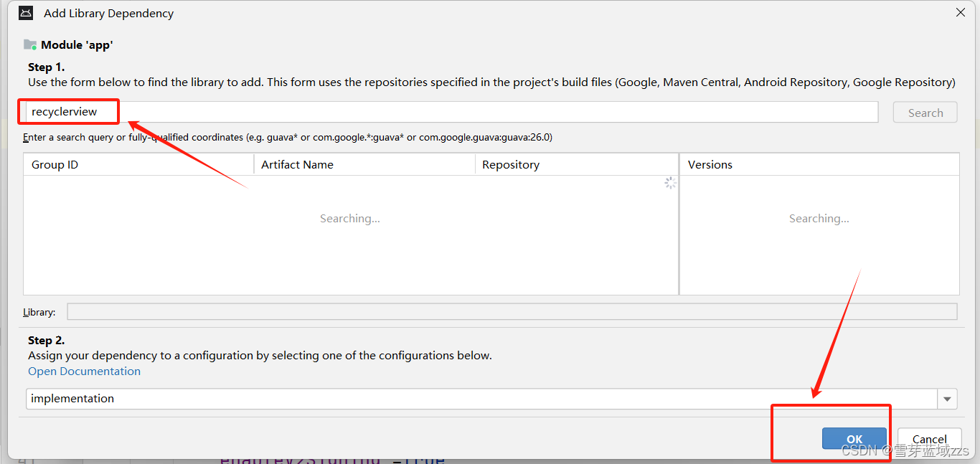Click the 'Add Library Dependency' dialog title
The height and width of the screenshot is (464, 980).
coord(108,13)
